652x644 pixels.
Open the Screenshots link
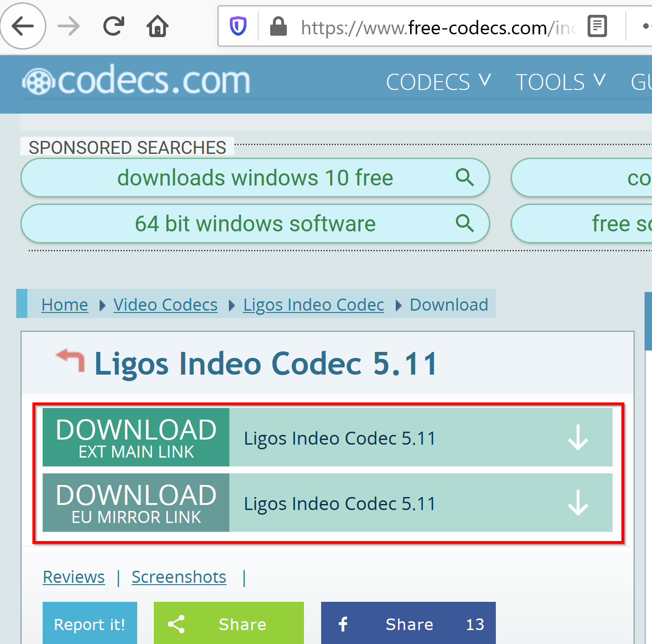tap(179, 577)
